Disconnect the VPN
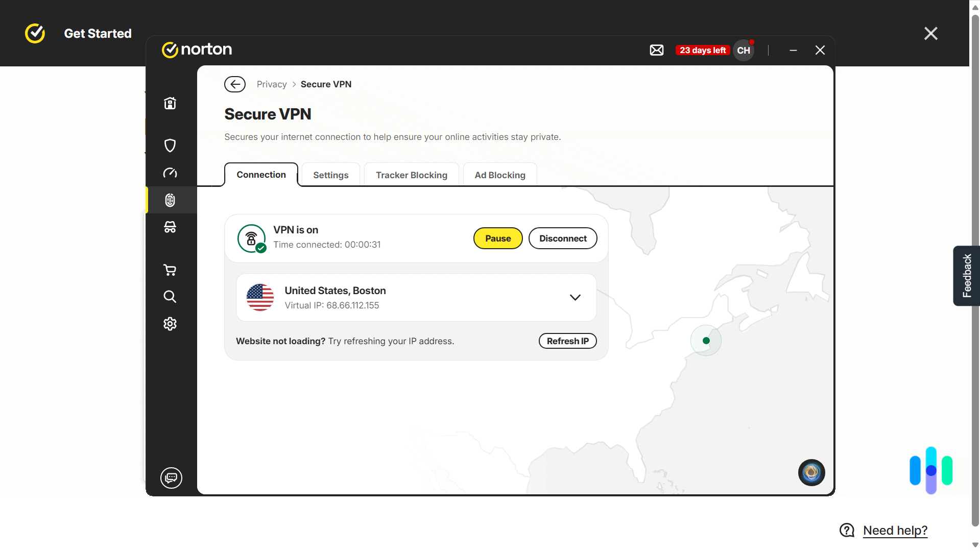The height and width of the screenshot is (551, 980). (x=563, y=238)
